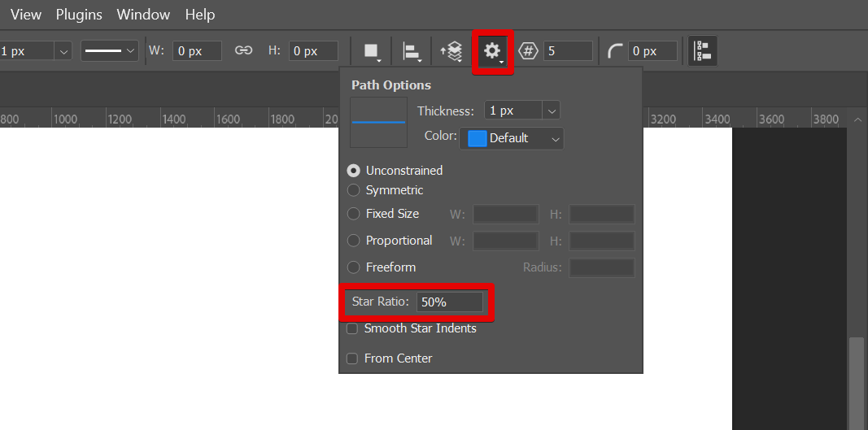The height and width of the screenshot is (430, 868).
Task: Open the Window menu
Action: pyautogui.click(x=143, y=15)
